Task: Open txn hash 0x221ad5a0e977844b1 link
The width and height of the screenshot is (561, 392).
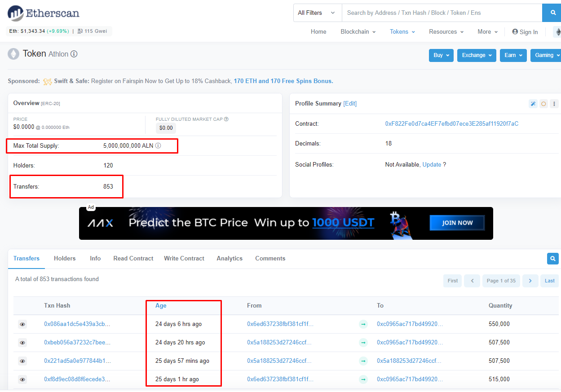Action: (77, 361)
